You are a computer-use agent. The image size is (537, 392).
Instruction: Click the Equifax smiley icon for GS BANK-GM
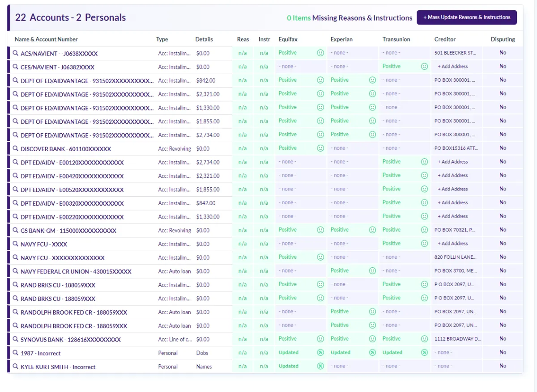coord(320,230)
